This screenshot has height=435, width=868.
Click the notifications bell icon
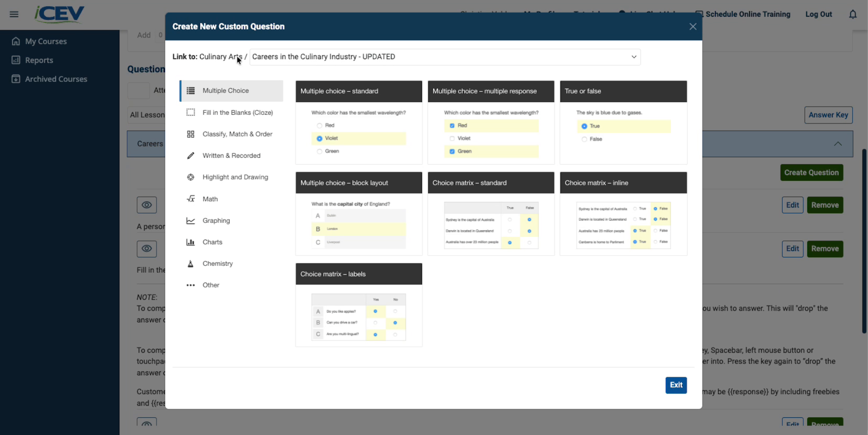tap(853, 14)
